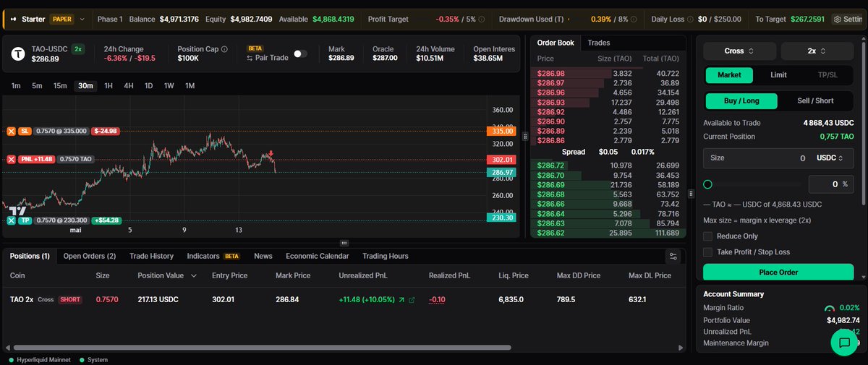Set chart timeframe to 1D
The height and width of the screenshot is (365, 868).
click(148, 86)
